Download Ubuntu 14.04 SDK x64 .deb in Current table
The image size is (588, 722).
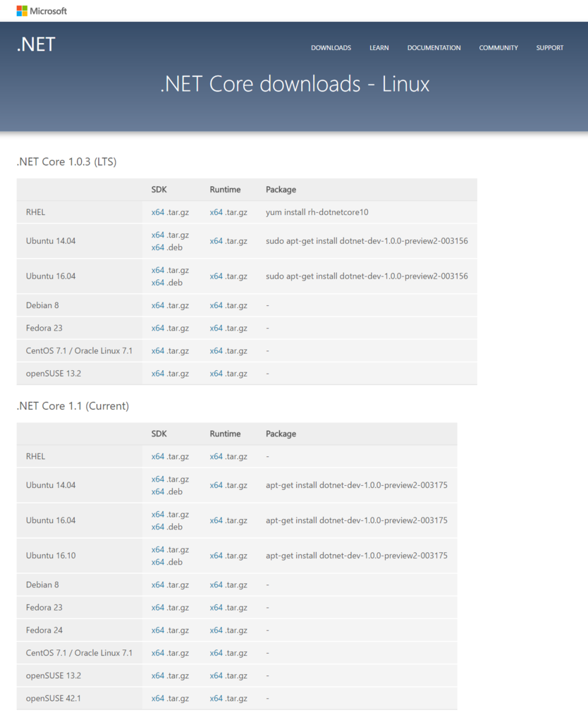(158, 491)
